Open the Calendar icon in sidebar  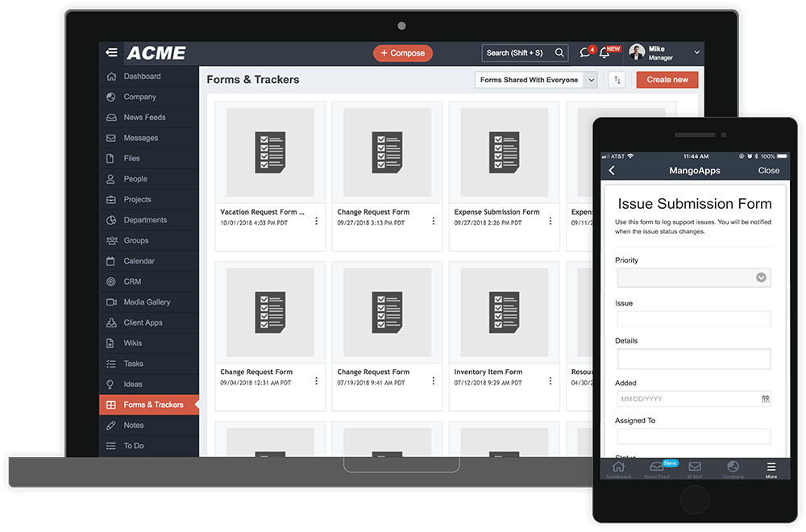tap(110, 261)
